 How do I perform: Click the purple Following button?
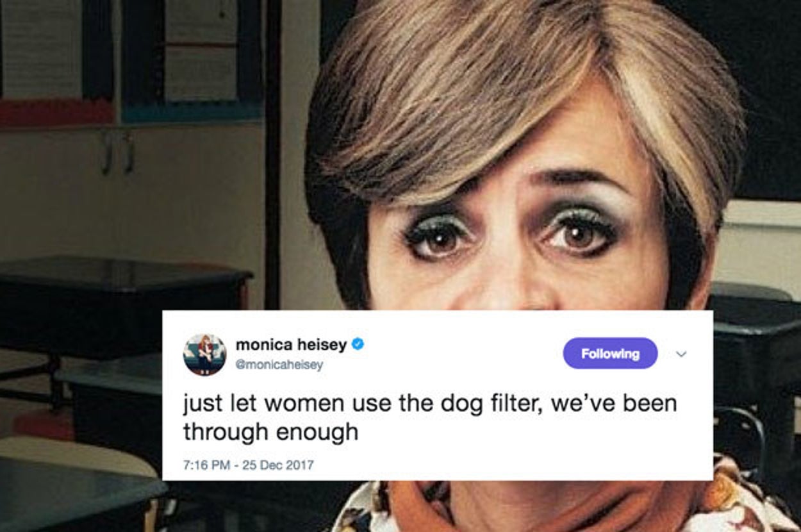[x=610, y=353]
